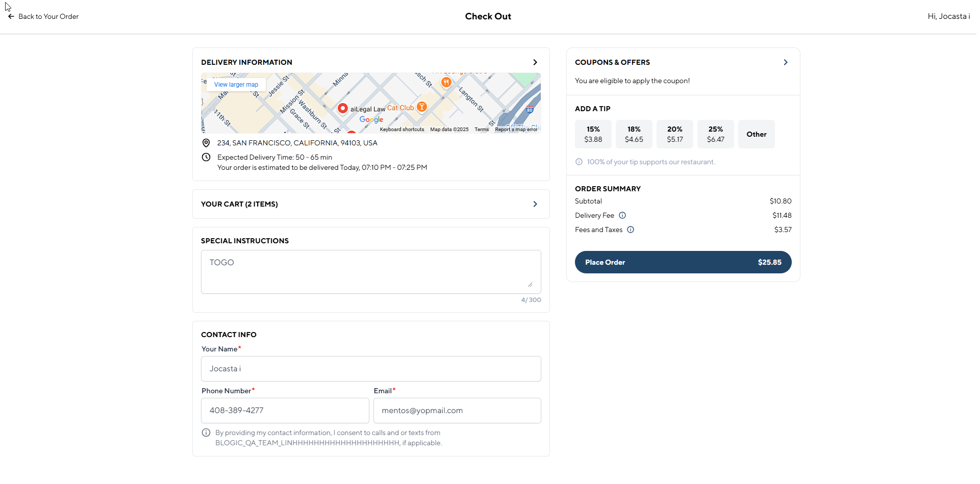The height and width of the screenshot is (484, 980).
Task: Choose the 25% tip amount
Action: pyautogui.click(x=715, y=134)
